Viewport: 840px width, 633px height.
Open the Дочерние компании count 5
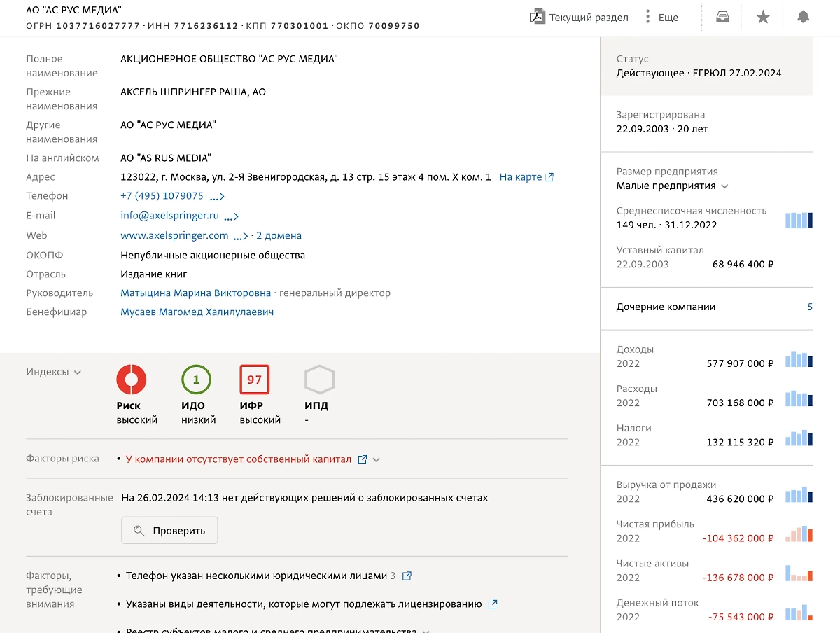pyautogui.click(x=810, y=307)
